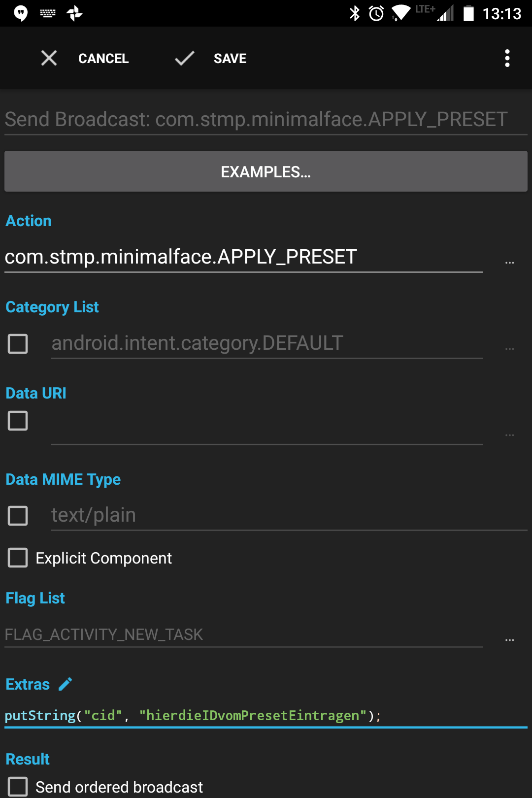This screenshot has width=532, height=798.
Task: Tap the putString extras line
Action: pos(192,715)
